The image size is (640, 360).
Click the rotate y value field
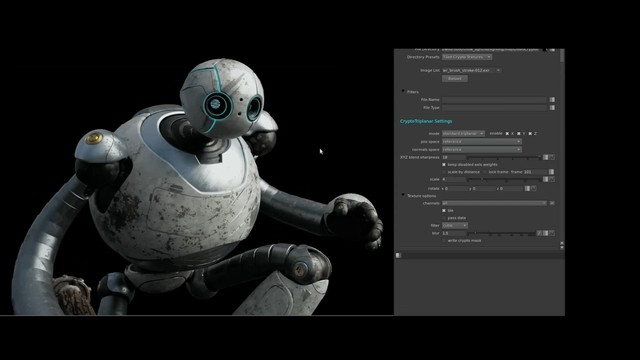point(484,189)
